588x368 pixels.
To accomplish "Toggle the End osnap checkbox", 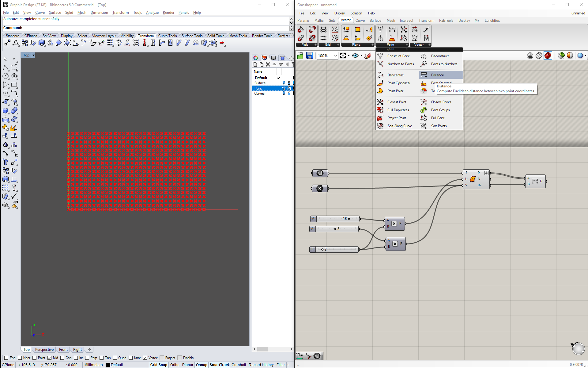I will coord(6,358).
